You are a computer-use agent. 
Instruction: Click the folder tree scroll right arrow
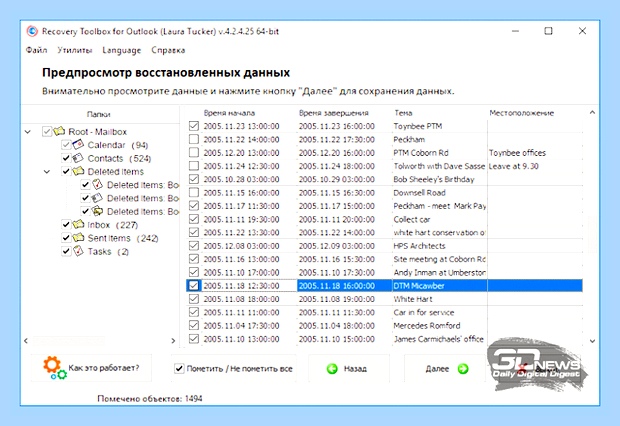(173, 341)
